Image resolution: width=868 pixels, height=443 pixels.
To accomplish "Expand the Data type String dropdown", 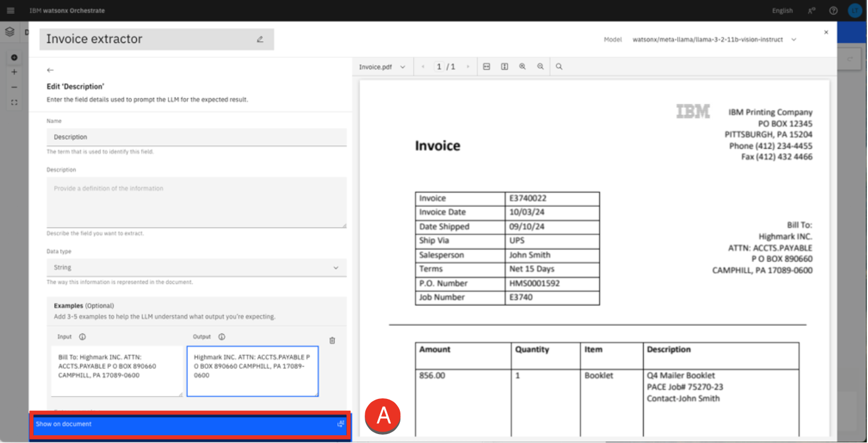I will pyautogui.click(x=196, y=268).
